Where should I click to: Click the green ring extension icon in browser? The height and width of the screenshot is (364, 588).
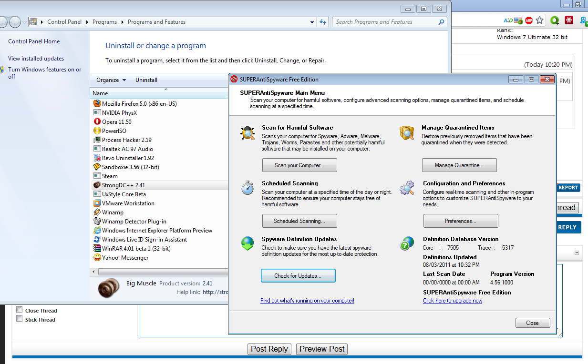coord(554,20)
